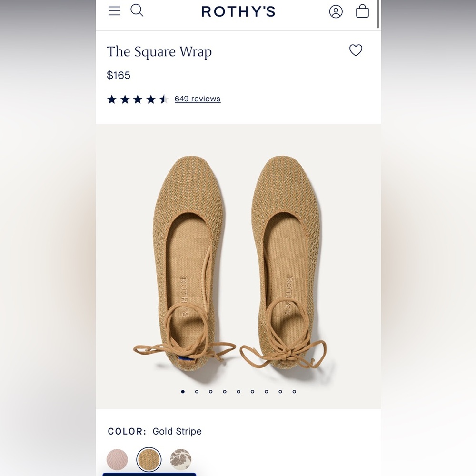Screen dimensions: 476x476
Task: Select the pink color option
Action: point(117,459)
